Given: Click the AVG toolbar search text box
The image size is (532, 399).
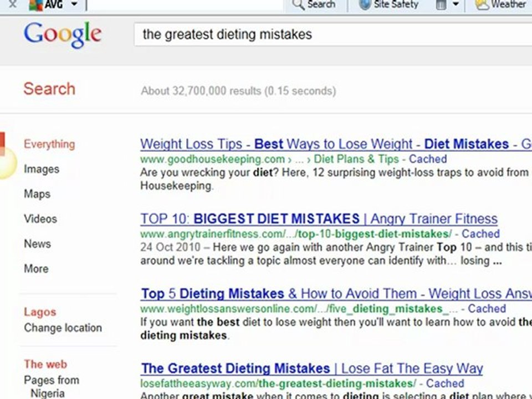Looking at the screenshot, I should click(185, 5).
